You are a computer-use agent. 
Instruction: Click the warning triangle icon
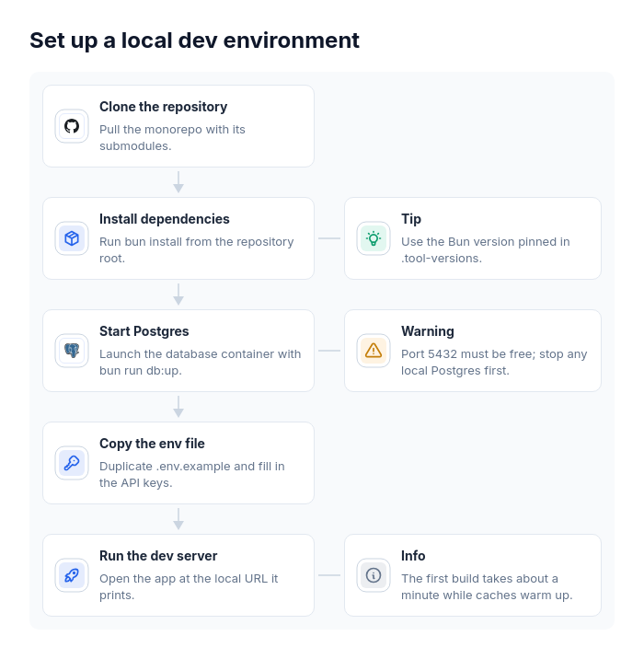pos(374,351)
